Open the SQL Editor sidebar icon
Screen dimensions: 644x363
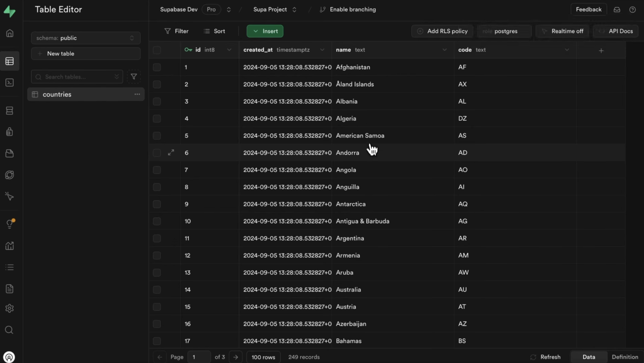[10, 83]
